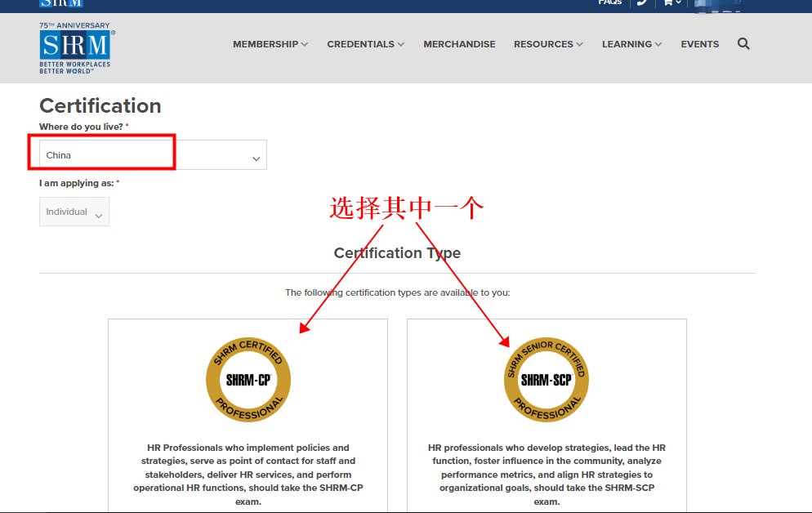Open the 'I am applying as' Individual dropdown
This screenshot has width=812, height=513.
[74, 212]
